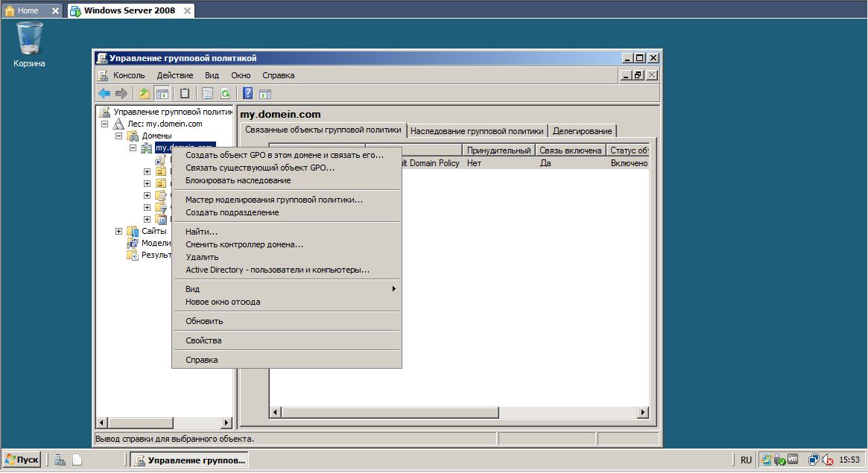Open the Вид menu in the menu bar
The image size is (868, 473).
212,75
